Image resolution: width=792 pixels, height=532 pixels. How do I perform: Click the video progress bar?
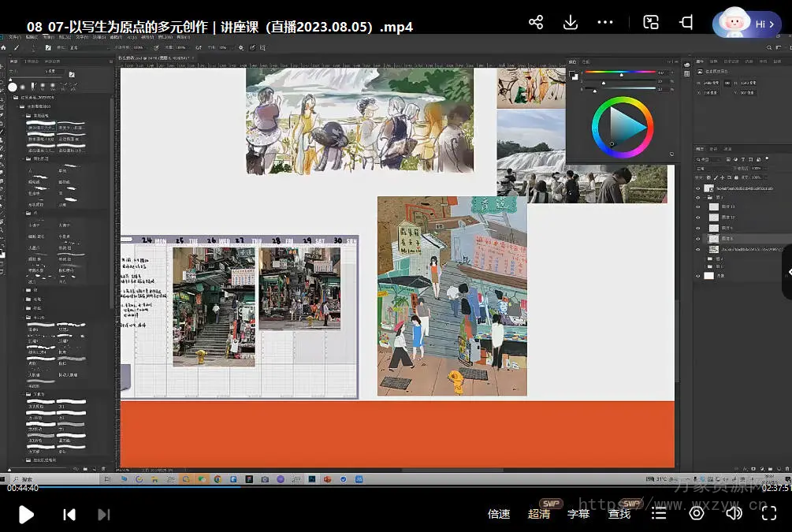coord(394,487)
